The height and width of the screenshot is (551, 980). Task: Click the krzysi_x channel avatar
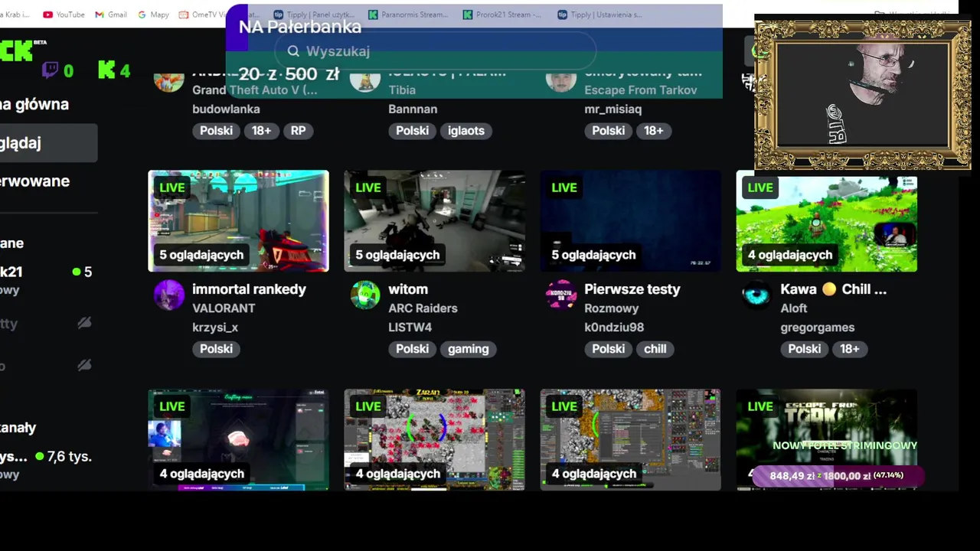(x=168, y=295)
